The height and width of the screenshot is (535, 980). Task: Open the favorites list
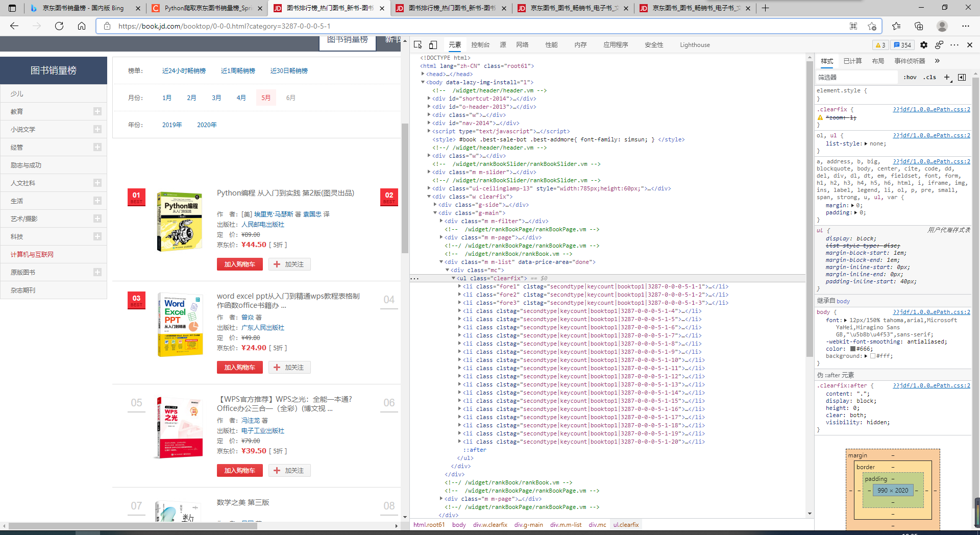(x=896, y=26)
